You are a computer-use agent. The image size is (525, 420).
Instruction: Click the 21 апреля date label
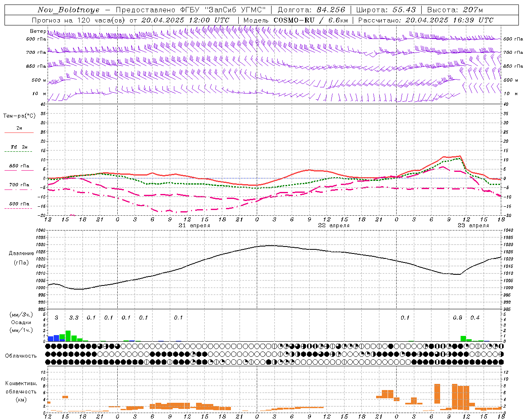coord(194,226)
